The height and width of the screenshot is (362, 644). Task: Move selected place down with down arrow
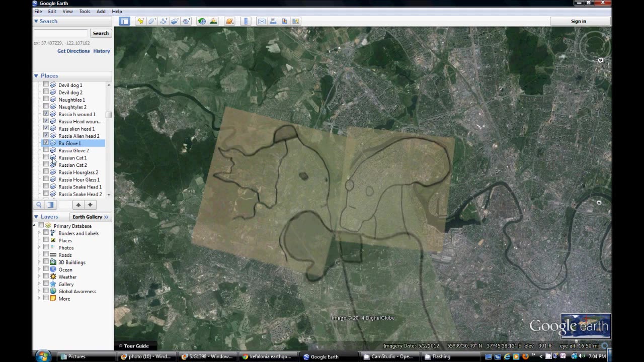tap(90, 205)
